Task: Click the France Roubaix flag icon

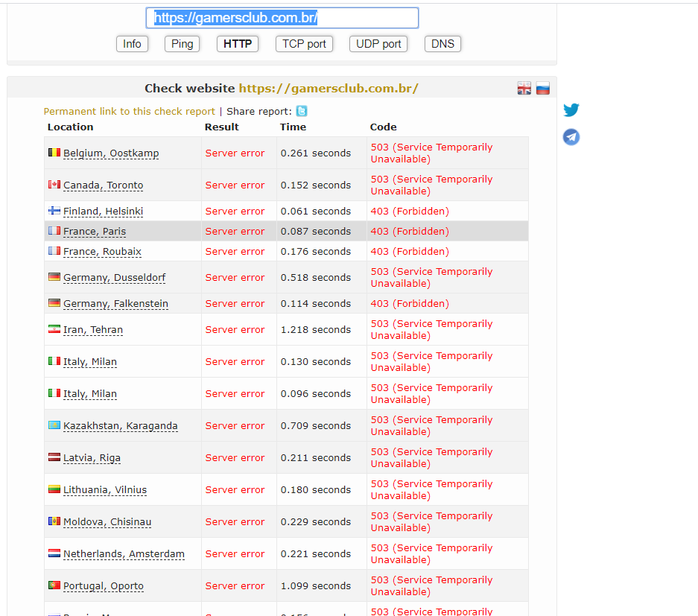Action: [x=54, y=251]
